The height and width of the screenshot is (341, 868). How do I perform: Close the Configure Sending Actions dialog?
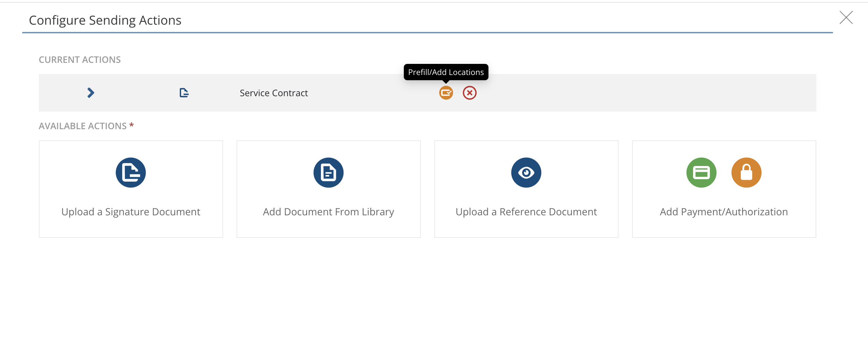(846, 17)
